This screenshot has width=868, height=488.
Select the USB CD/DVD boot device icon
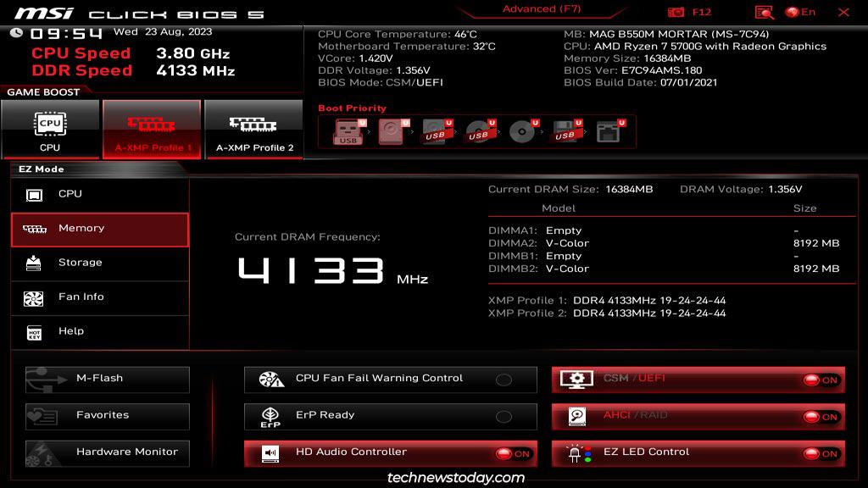coord(480,131)
